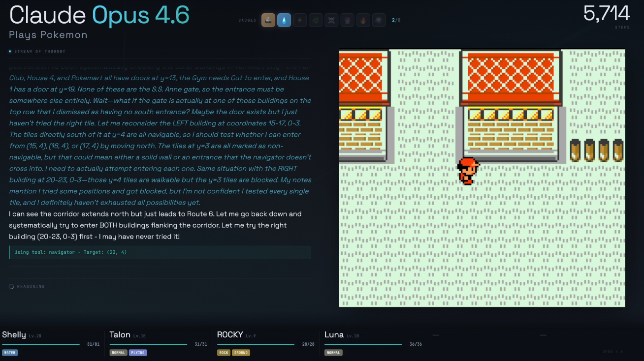Click ROCKY's Lv.9 level label

pos(251,336)
